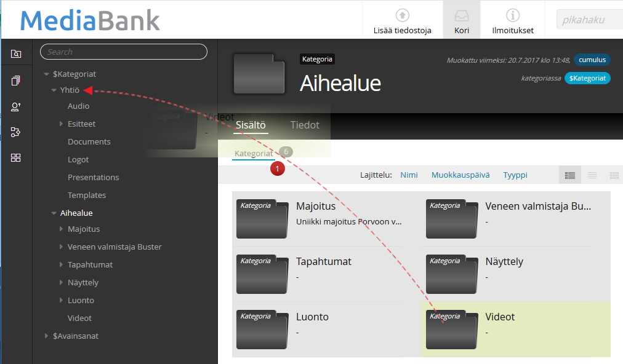
Task: Click the stacked documents sidebar icon
Action: pyautogui.click(x=16, y=81)
